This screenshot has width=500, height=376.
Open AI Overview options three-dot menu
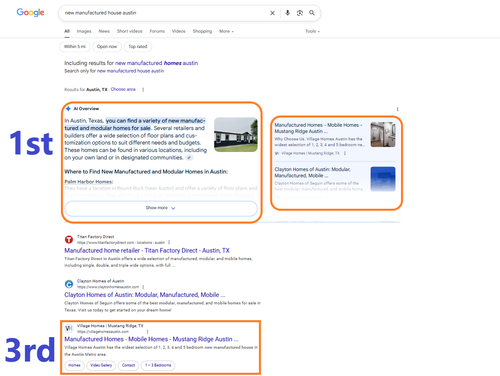(397, 109)
